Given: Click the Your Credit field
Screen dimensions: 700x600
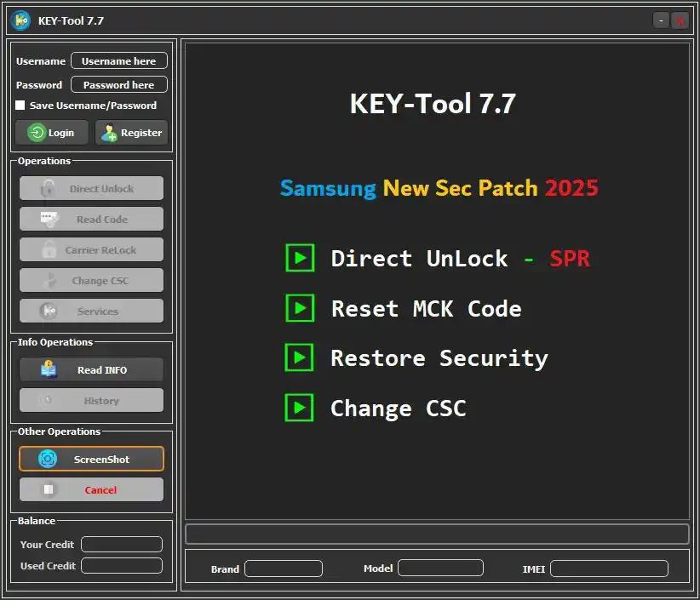Looking at the screenshot, I should [x=122, y=544].
